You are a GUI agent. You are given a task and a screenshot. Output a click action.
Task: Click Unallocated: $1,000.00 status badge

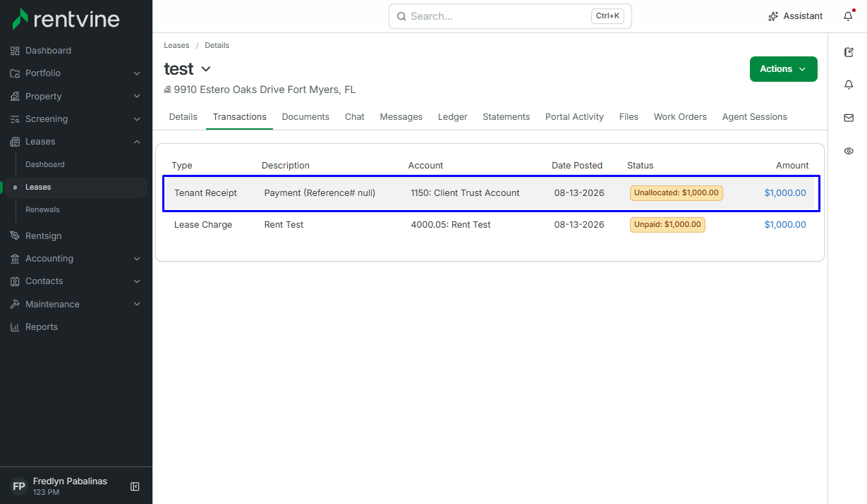[x=677, y=193]
